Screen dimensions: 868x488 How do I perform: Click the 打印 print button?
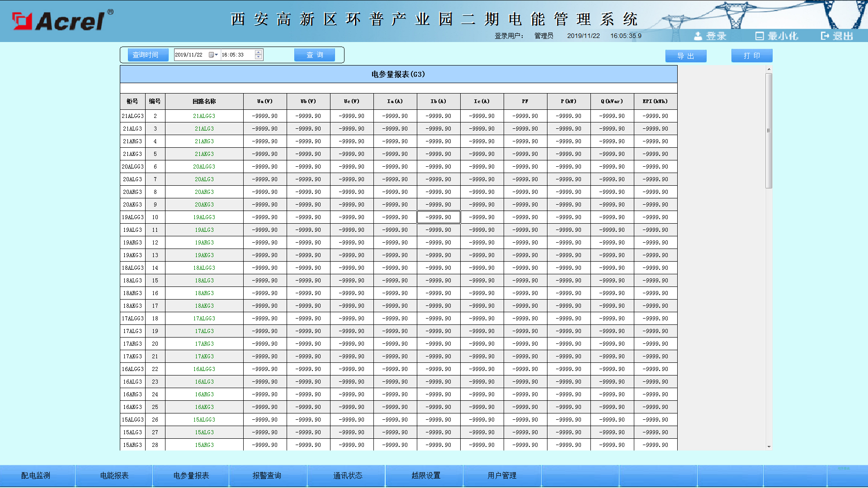click(751, 55)
